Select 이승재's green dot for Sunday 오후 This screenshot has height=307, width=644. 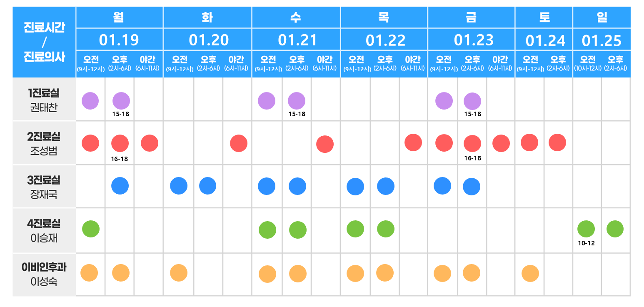(x=615, y=229)
